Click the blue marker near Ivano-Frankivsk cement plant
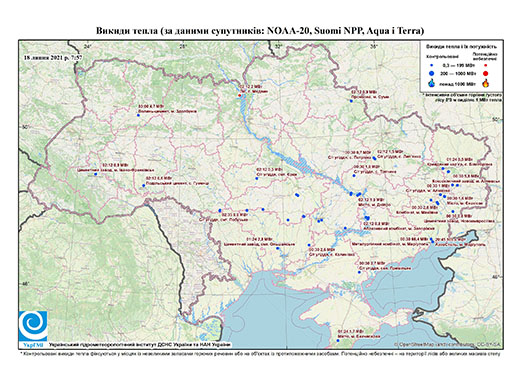Viewport: 520px width, 368px height. coord(95,174)
